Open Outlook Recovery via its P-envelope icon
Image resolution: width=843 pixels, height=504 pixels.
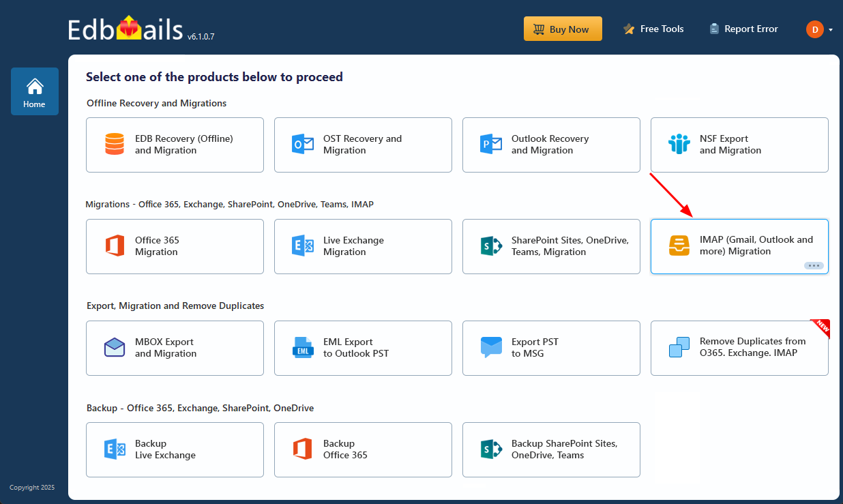click(x=490, y=144)
